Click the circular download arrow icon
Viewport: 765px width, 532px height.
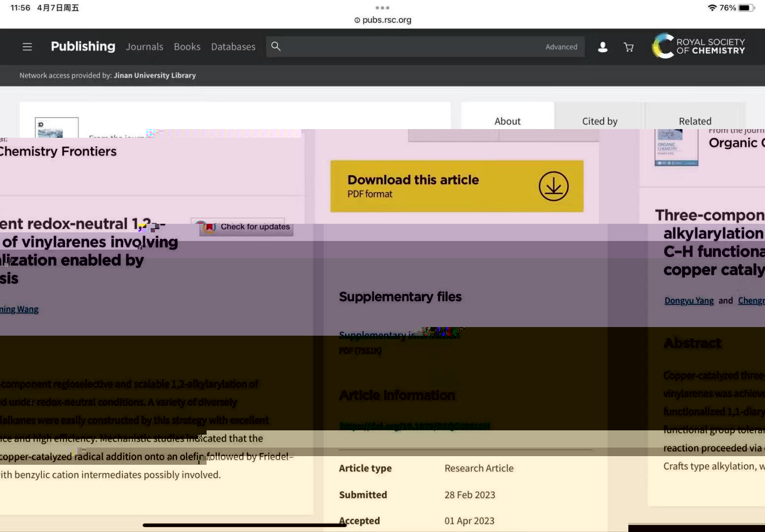point(554,186)
